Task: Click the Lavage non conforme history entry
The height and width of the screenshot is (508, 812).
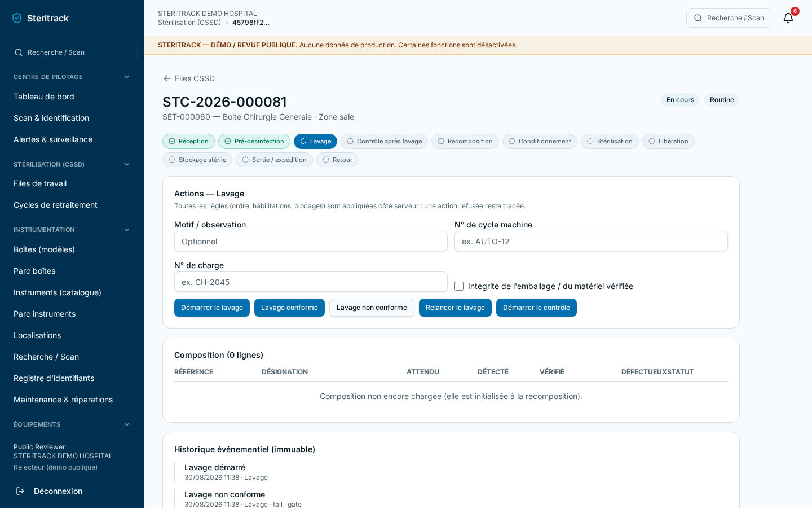Action: [x=224, y=494]
